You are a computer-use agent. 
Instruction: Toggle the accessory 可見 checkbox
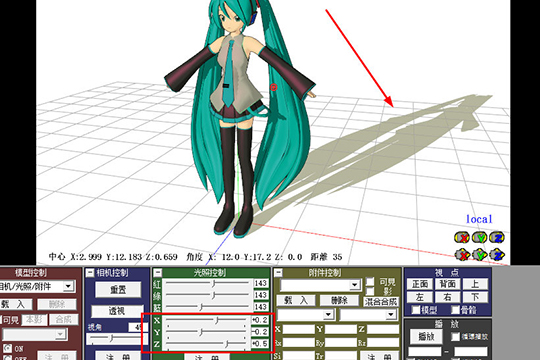370,282
